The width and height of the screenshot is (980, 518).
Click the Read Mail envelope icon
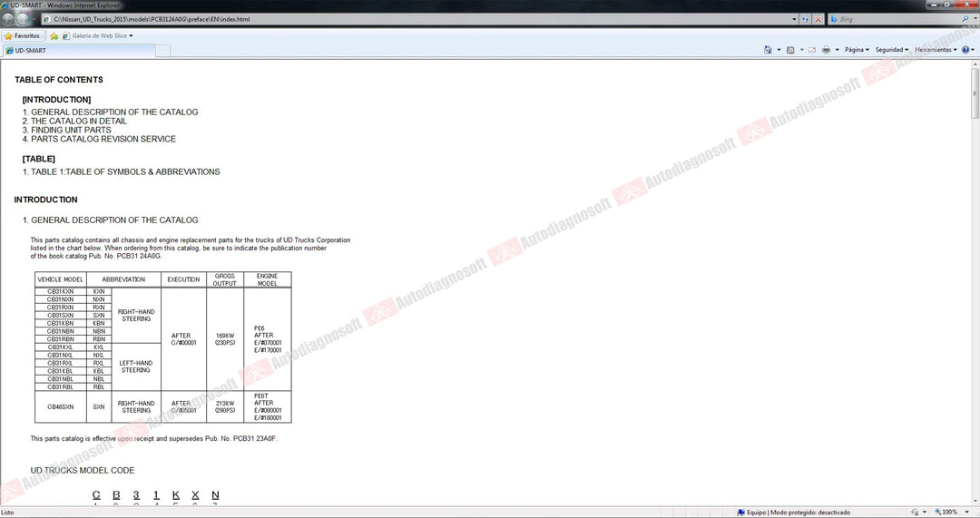tap(812, 49)
